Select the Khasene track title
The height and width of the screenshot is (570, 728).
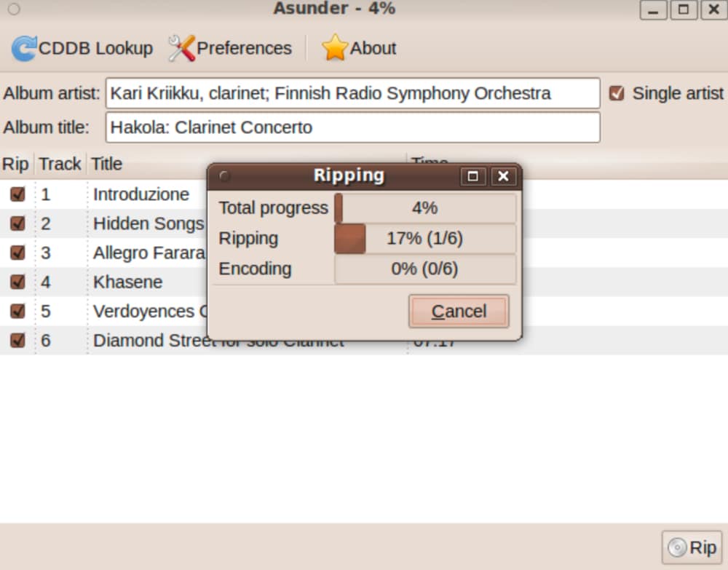[x=128, y=282]
